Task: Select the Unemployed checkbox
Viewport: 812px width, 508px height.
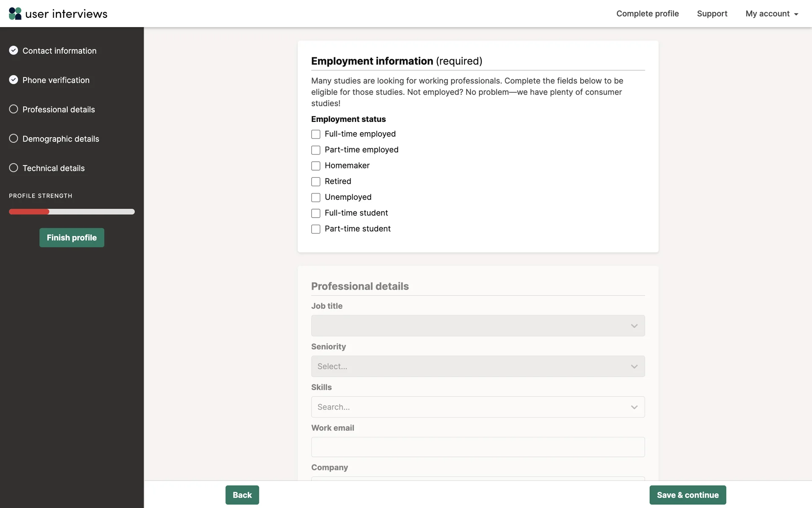Action: pos(315,197)
